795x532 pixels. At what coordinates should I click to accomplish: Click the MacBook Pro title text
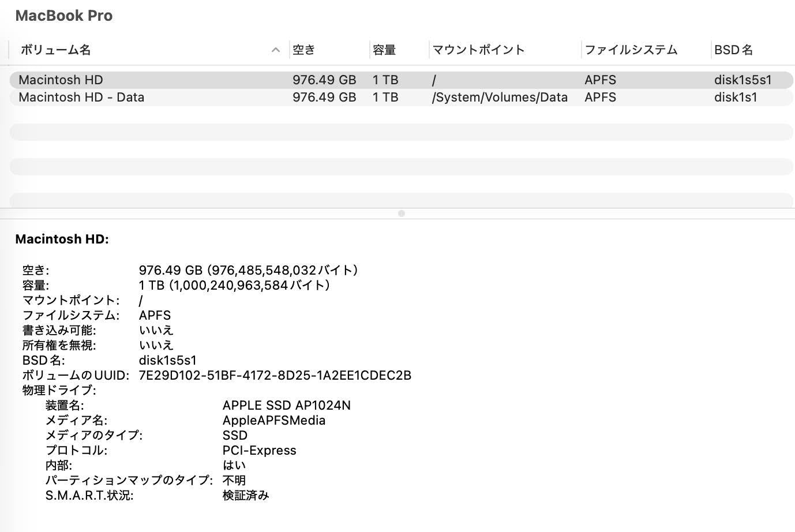(x=64, y=16)
